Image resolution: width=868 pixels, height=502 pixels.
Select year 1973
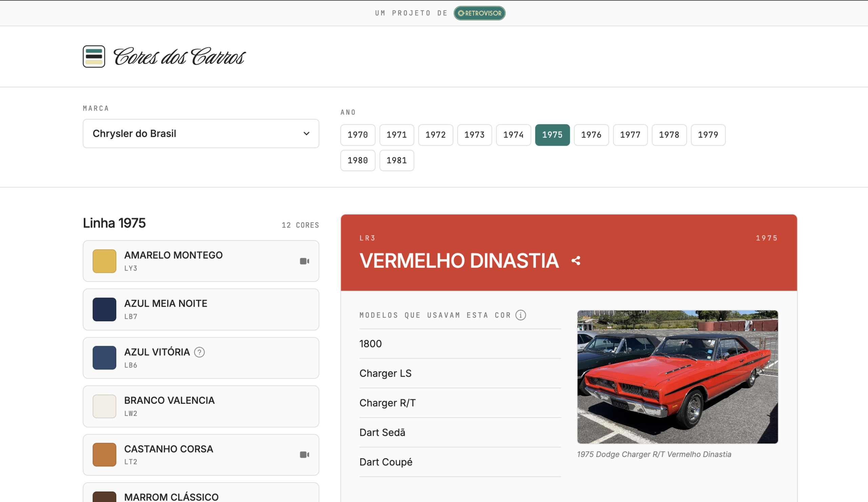(474, 135)
